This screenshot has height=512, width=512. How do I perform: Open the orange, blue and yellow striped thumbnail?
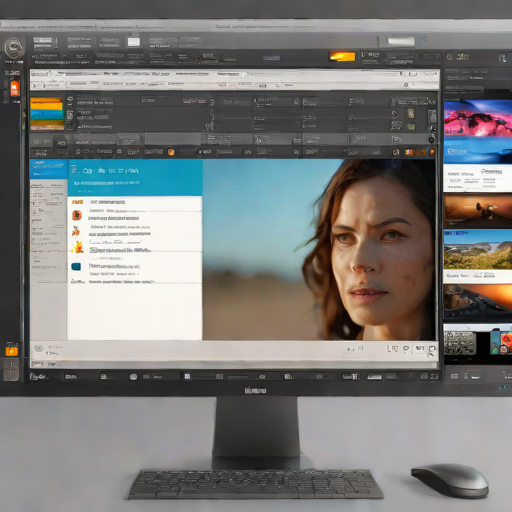click(47, 113)
